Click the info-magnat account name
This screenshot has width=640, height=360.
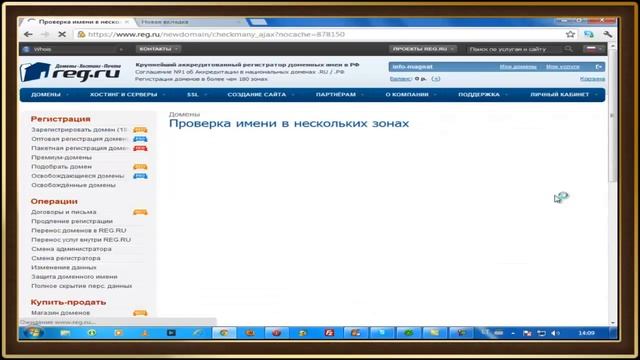pos(412,67)
